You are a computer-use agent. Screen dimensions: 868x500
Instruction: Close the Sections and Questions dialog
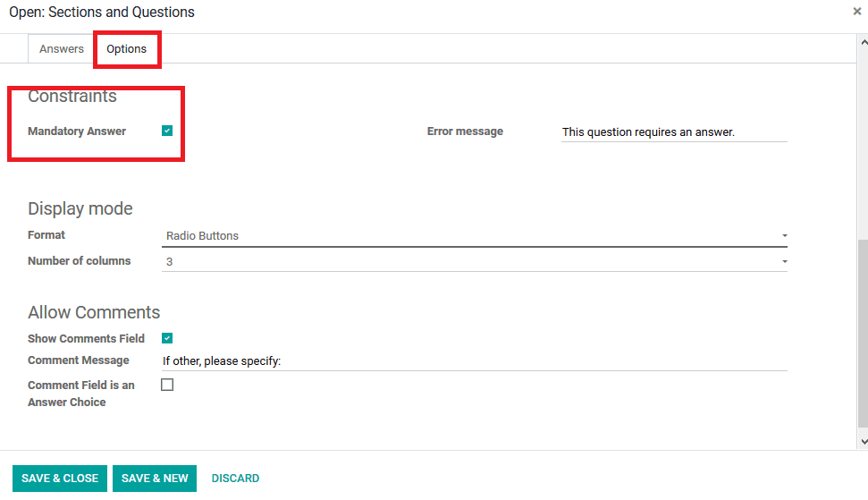tap(857, 11)
